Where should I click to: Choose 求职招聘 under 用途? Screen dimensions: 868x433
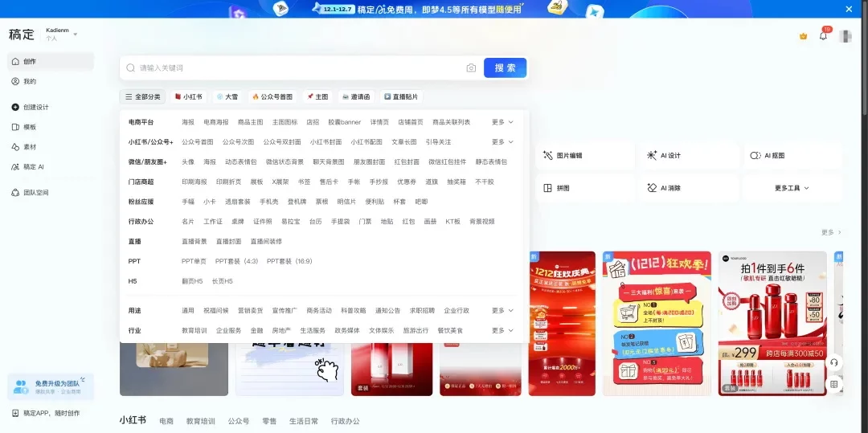tap(422, 310)
